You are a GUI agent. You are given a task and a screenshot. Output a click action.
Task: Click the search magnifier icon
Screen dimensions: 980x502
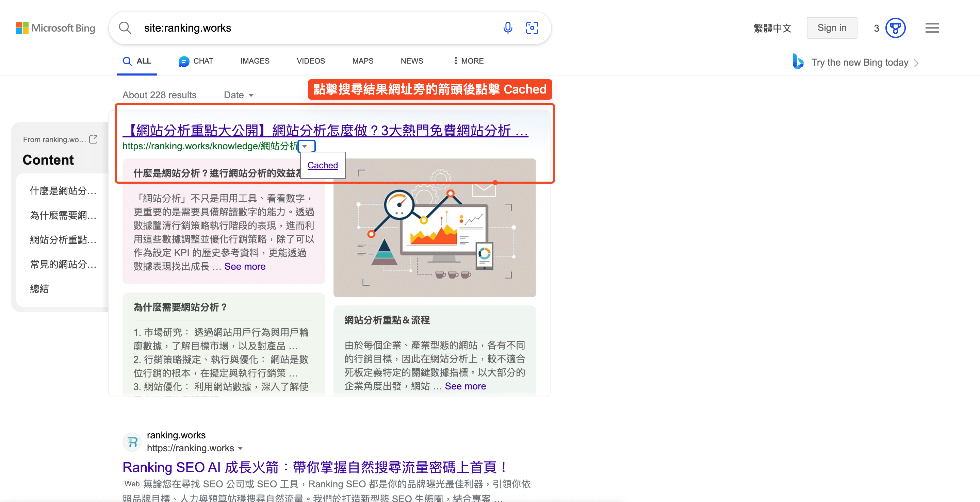pyautogui.click(x=125, y=28)
